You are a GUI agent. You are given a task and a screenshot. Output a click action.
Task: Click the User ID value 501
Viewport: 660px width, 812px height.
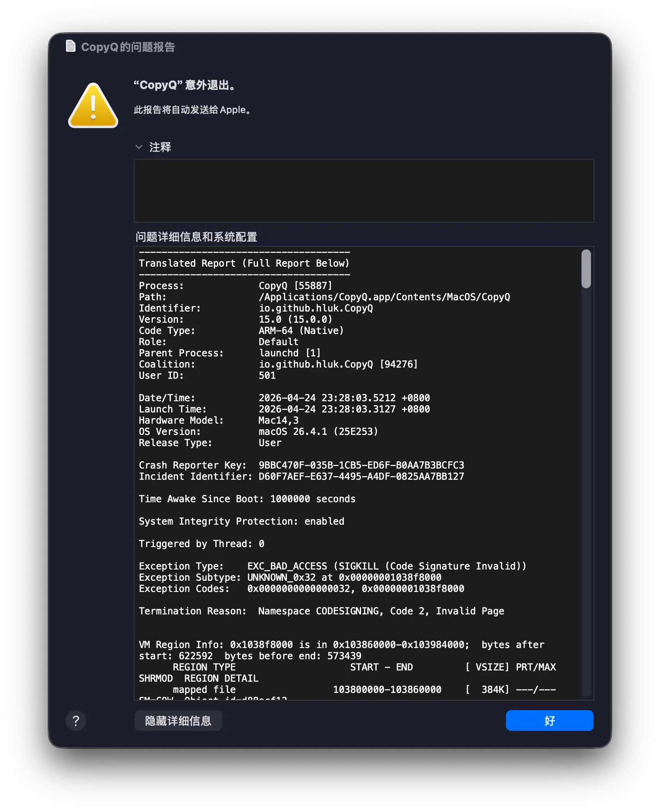267,375
